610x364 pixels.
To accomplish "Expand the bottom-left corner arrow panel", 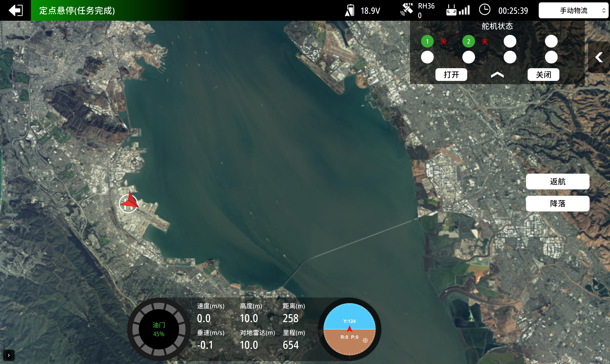I will pos(9,355).
